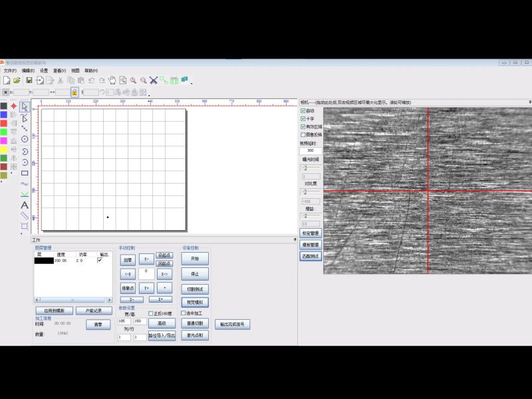Image resolution: width=532 pixels, height=399 pixels.
Task: Click the 停止 stop button
Action: click(x=195, y=274)
